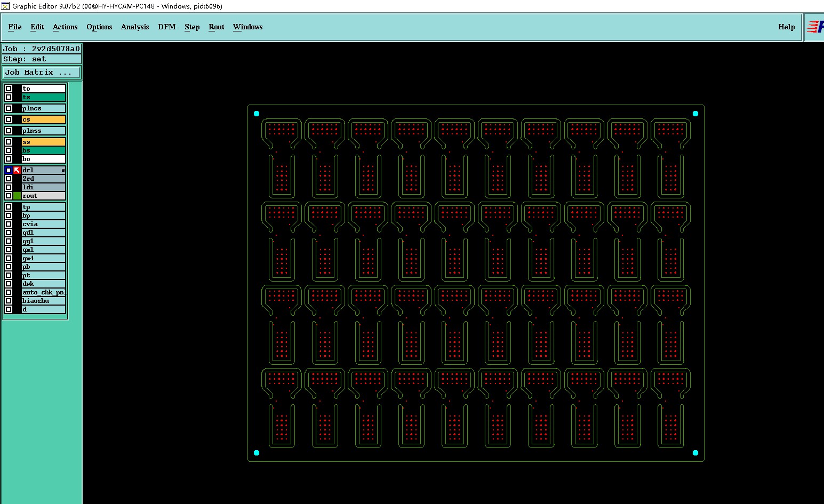
Task: Toggle the checkbox for layer dwk
Action: (9, 284)
